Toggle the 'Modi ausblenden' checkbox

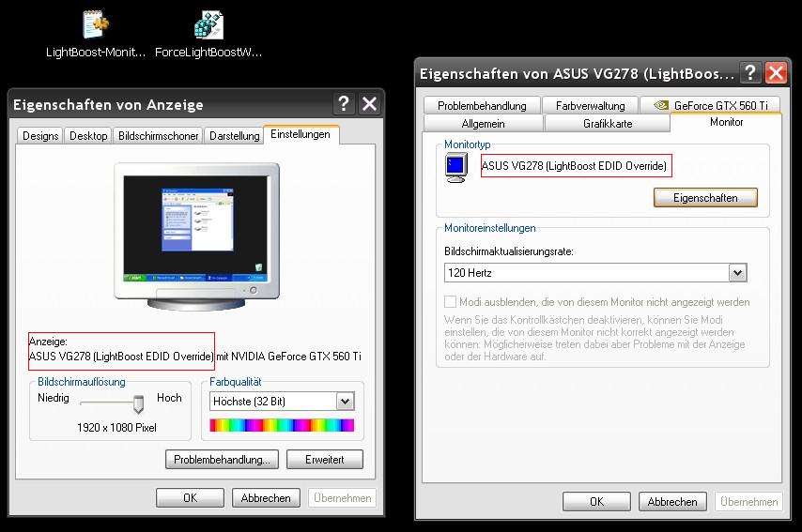pos(451,302)
